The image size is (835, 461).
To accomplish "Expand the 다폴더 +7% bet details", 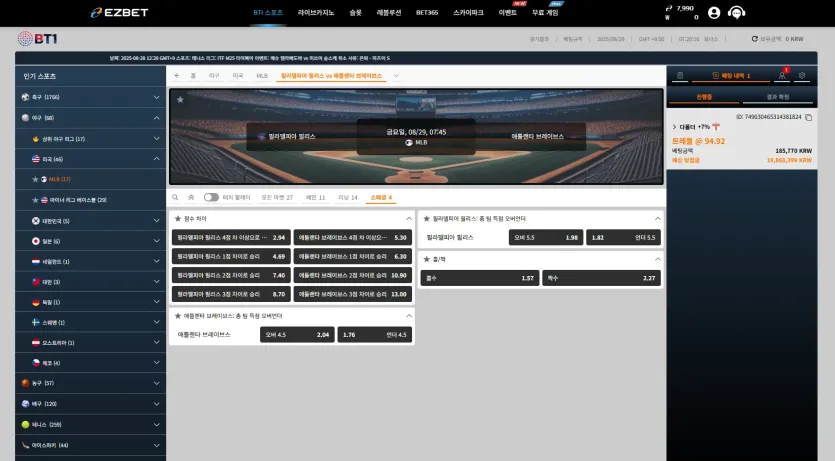I will (674, 127).
